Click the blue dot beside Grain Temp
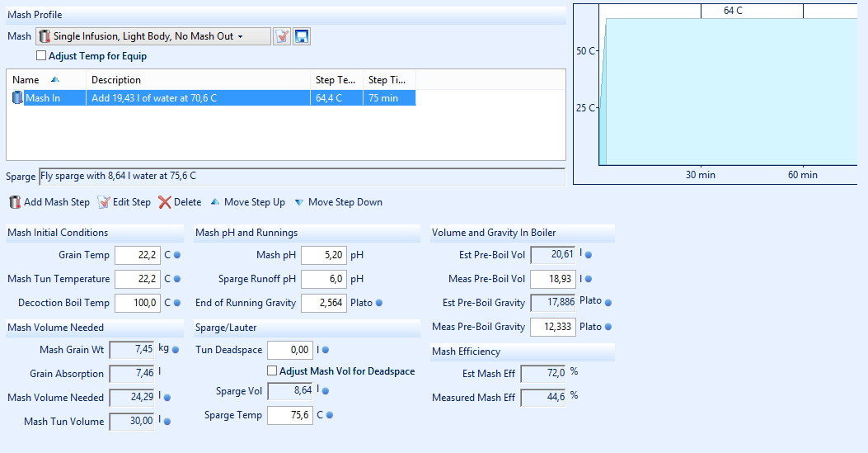This screenshot has width=868, height=453. [177, 256]
